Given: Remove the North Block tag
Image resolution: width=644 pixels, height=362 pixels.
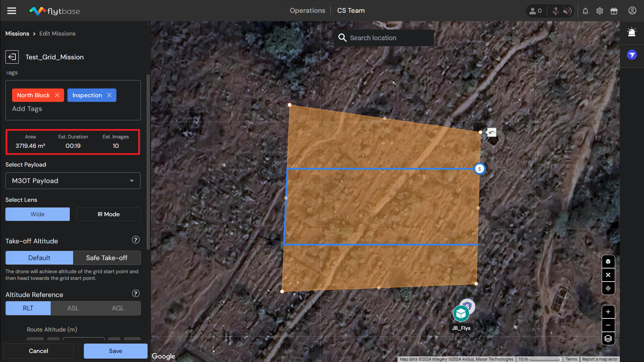Looking at the screenshot, I should click(57, 95).
